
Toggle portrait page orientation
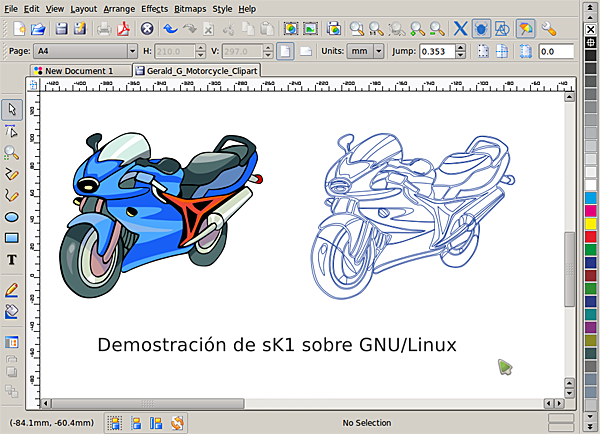285,51
